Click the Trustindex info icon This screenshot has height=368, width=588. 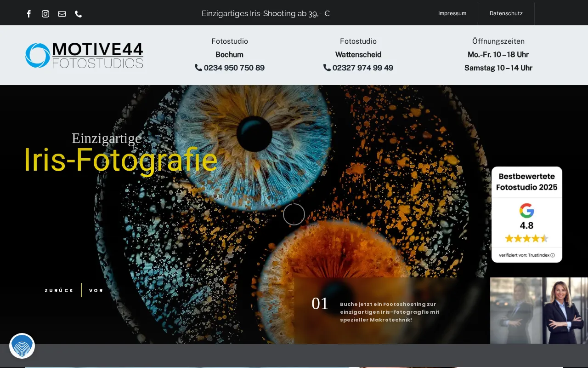coord(553,255)
